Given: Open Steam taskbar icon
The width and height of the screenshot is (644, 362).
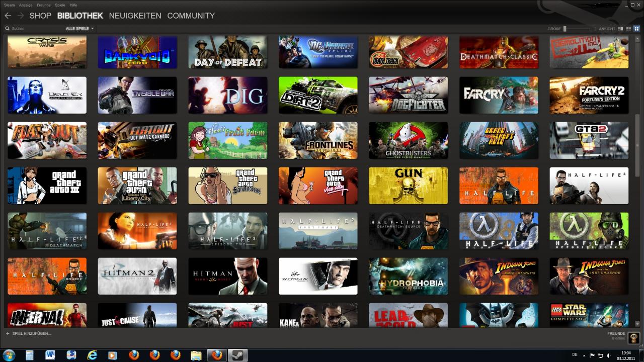Looking at the screenshot, I should click(238, 355).
